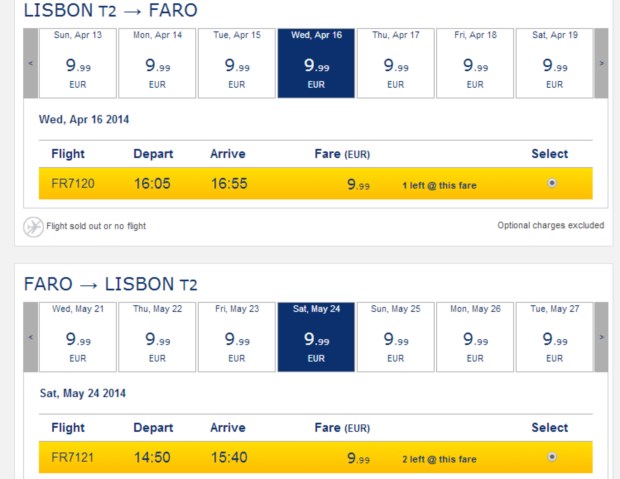Click next week arrow for Faro–Lisbon dates
Screen dimensions: 620x479
coord(601,337)
